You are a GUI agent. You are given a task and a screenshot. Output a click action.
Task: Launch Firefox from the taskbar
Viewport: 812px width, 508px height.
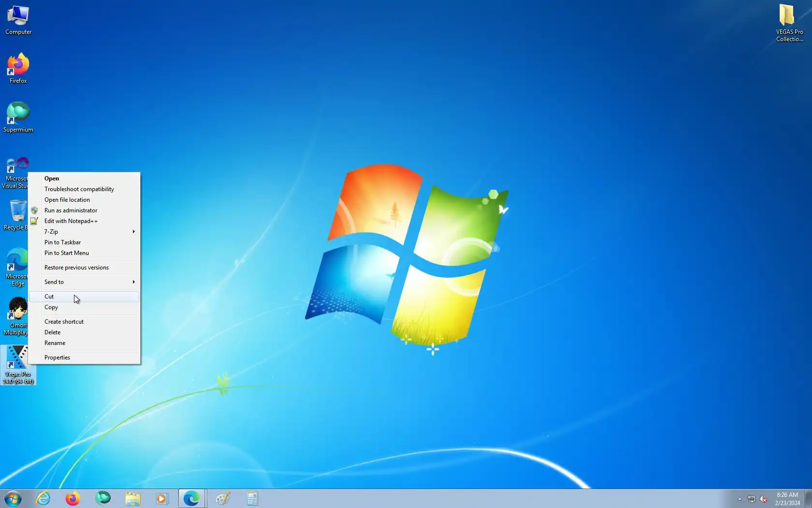click(x=73, y=498)
